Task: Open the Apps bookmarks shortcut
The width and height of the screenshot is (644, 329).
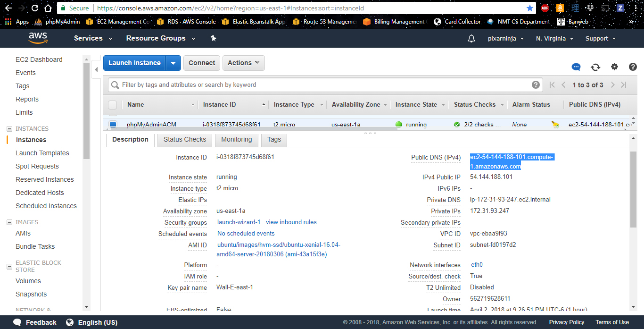Action: (17, 22)
